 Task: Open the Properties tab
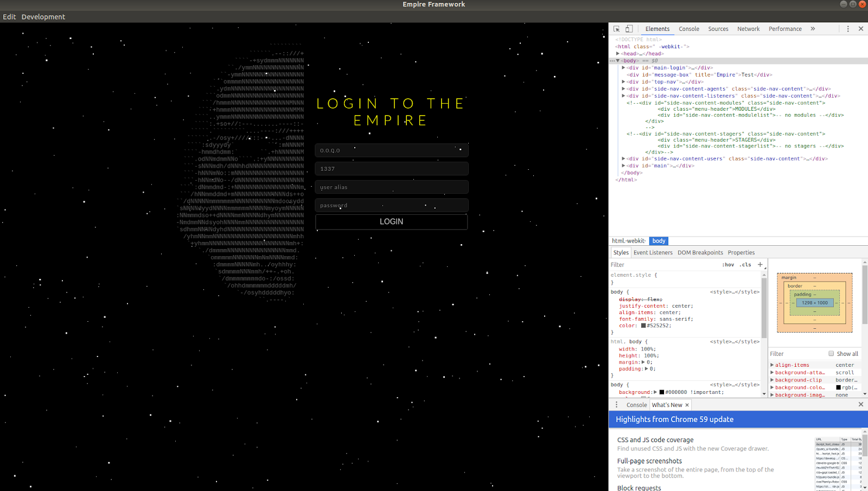[741, 253]
